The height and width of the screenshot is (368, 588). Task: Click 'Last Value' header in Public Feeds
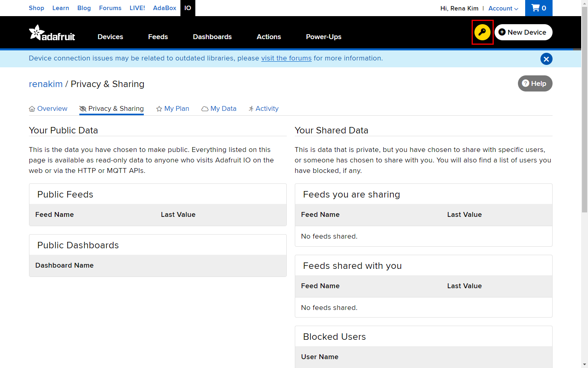[x=178, y=214]
